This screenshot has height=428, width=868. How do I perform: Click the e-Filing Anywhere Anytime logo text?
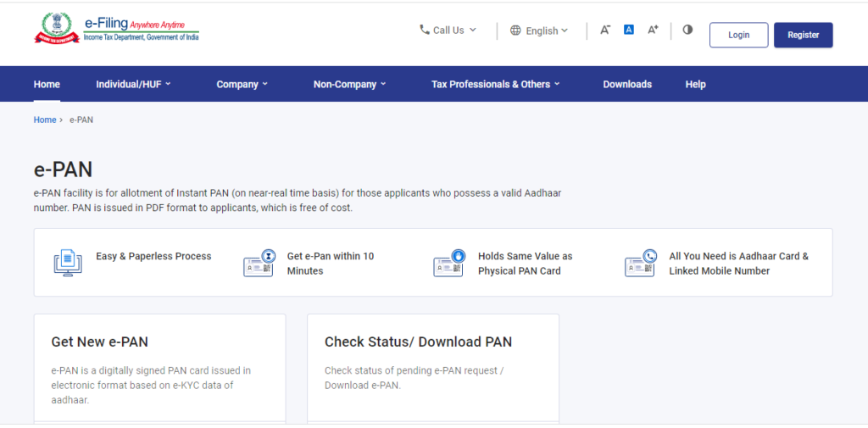pyautogui.click(x=142, y=30)
